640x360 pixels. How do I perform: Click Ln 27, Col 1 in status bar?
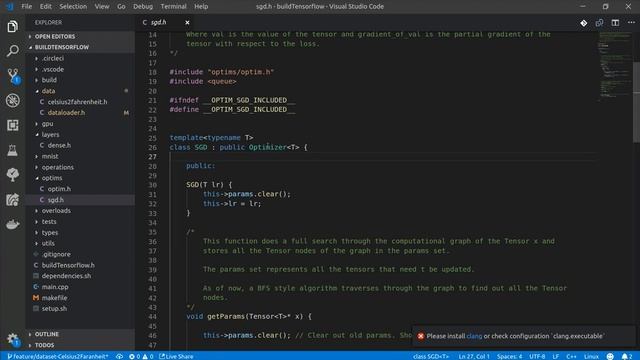473,356
